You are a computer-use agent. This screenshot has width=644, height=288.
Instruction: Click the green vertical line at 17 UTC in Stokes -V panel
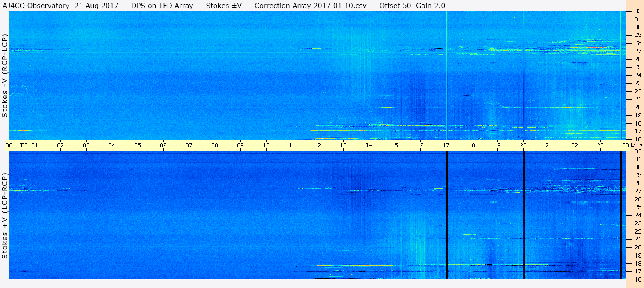pos(446,75)
